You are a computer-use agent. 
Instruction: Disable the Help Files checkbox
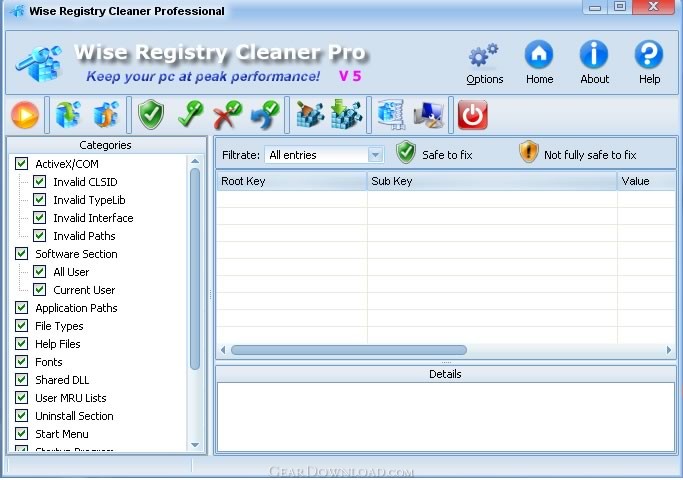tap(21, 344)
